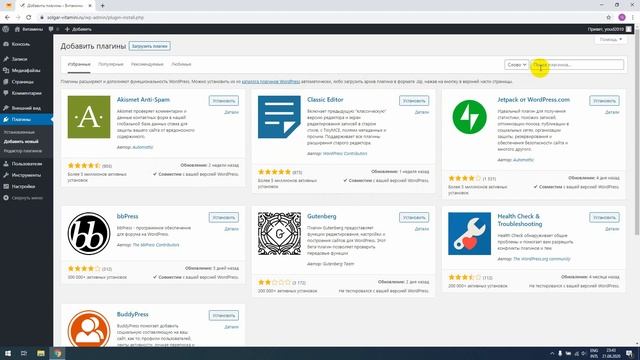Screen dimensions: 640x360
Task: Open the BuddyPress title link
Action: [132, 314]
